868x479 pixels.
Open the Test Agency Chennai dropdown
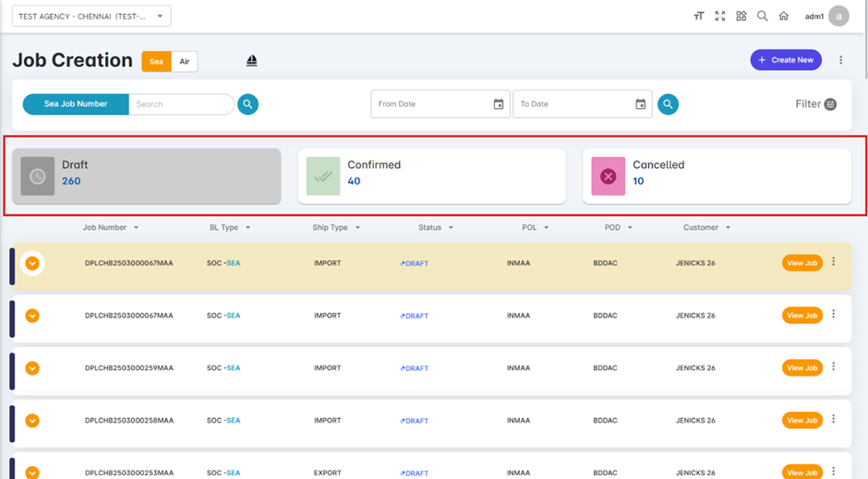(x=90, y=17)
